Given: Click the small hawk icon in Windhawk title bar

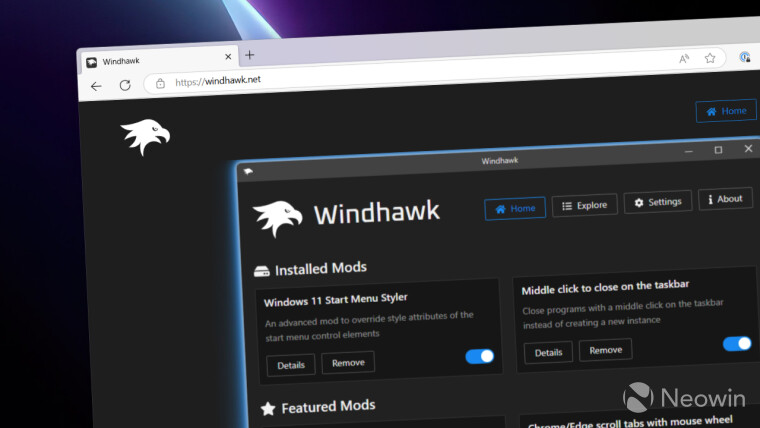Looking at the screenshot, I should click(x=248, y=171).
